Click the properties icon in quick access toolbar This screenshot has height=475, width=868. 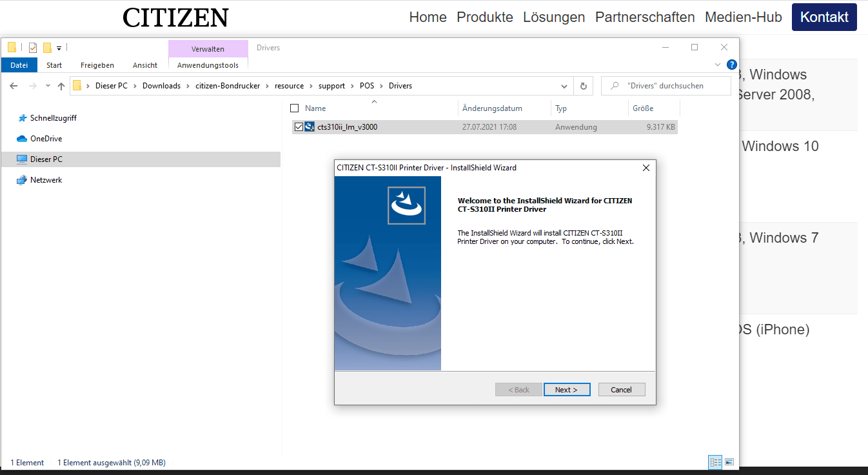click(x=33, y=48)
